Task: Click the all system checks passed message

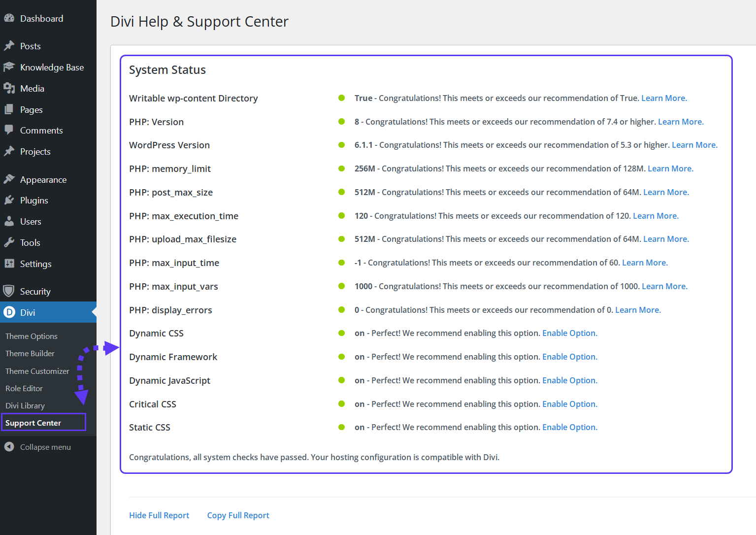Action: coord(314,457)
